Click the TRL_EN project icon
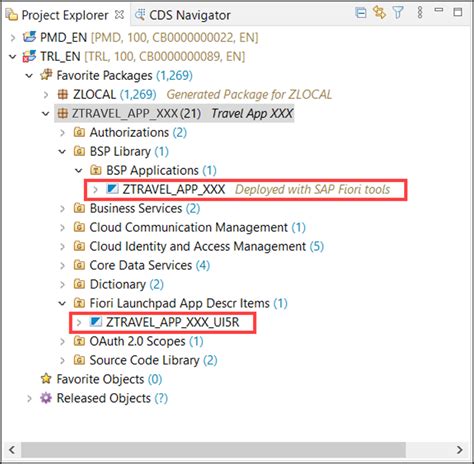The image size is (474, 464). click(x=29, y=56)
